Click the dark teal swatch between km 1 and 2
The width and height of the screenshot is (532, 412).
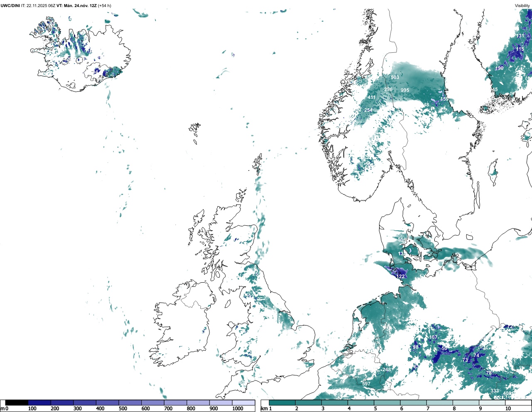282,402
